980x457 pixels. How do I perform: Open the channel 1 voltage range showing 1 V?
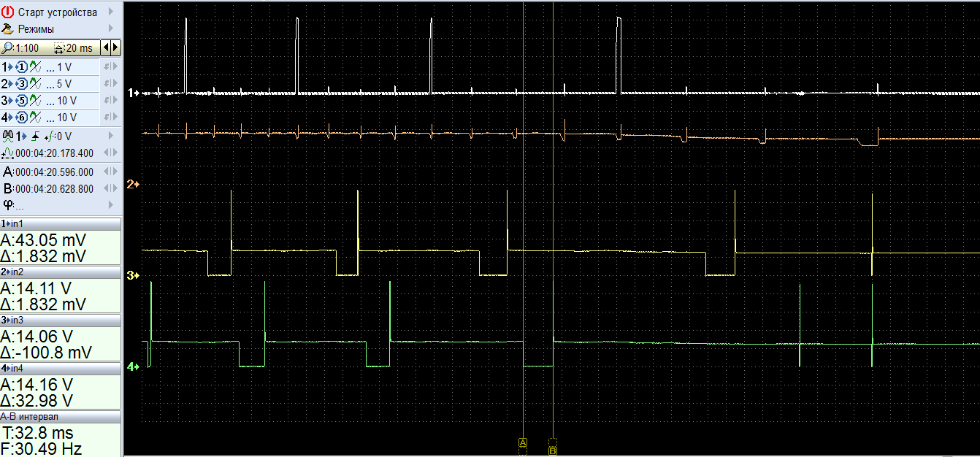pyautogui.click(x=64, y=67)
